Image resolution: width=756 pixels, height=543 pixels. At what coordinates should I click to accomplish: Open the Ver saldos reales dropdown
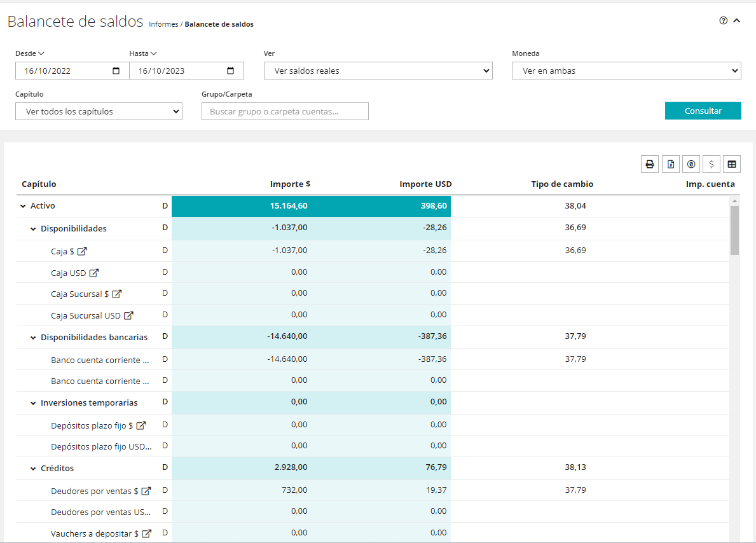[378, 71]
